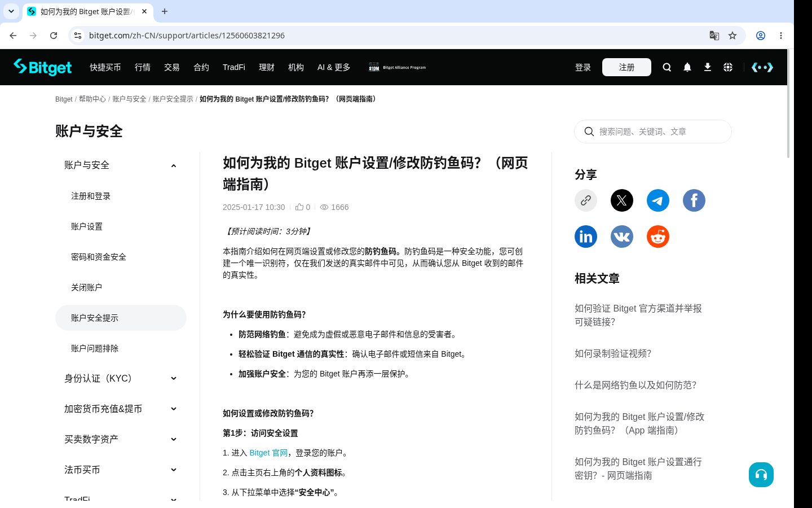Share the article on Facebook
The height and width of the screenshot is (508, 812).
pyautogui.click(x=694, y=200)
